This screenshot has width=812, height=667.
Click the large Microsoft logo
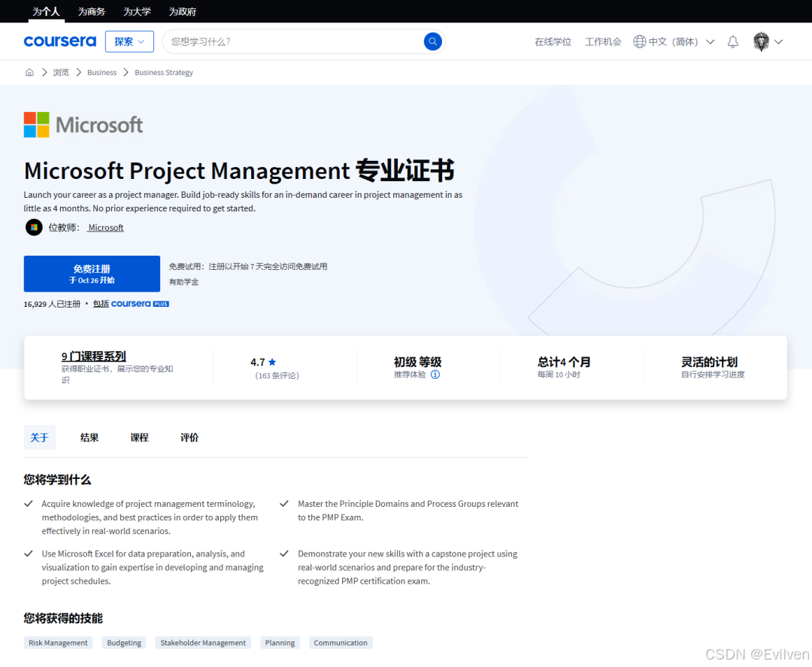(83, 125)
